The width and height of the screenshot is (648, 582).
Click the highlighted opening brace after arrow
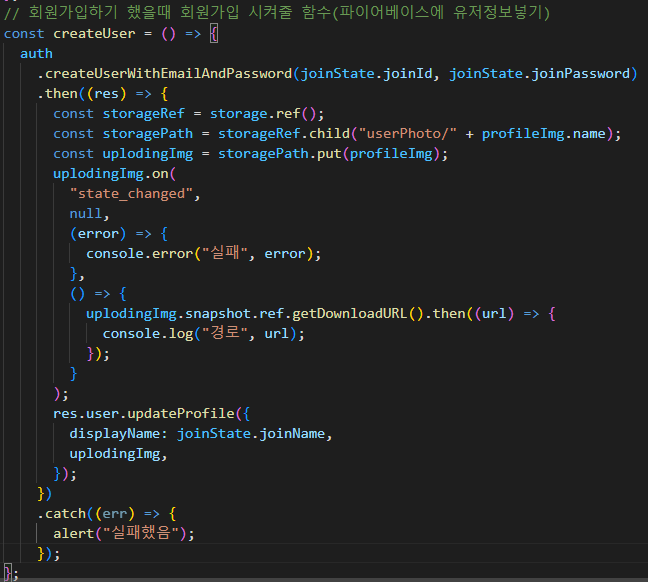click(214, 33)
